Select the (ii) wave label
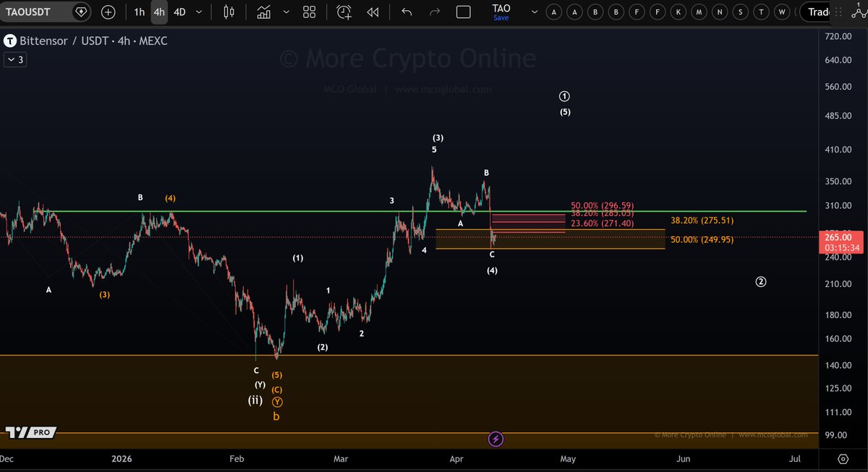This screenshot has width=868, height=472. click(x=255, y=400)
